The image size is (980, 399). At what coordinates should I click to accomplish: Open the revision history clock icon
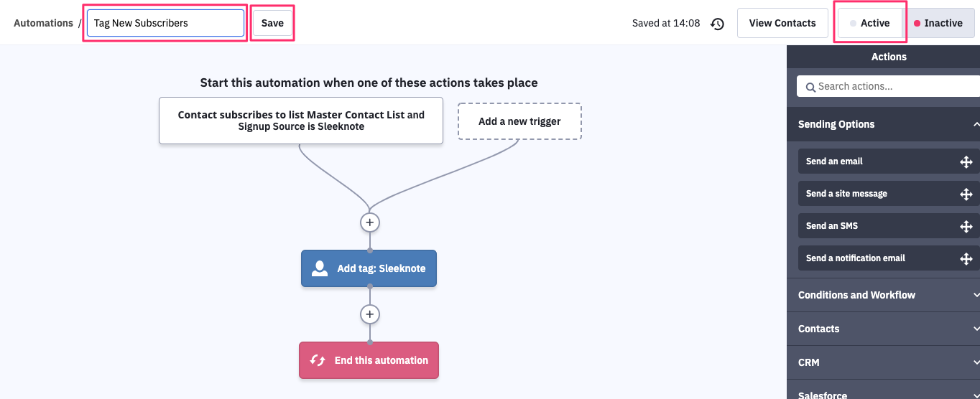coord(717,24)
